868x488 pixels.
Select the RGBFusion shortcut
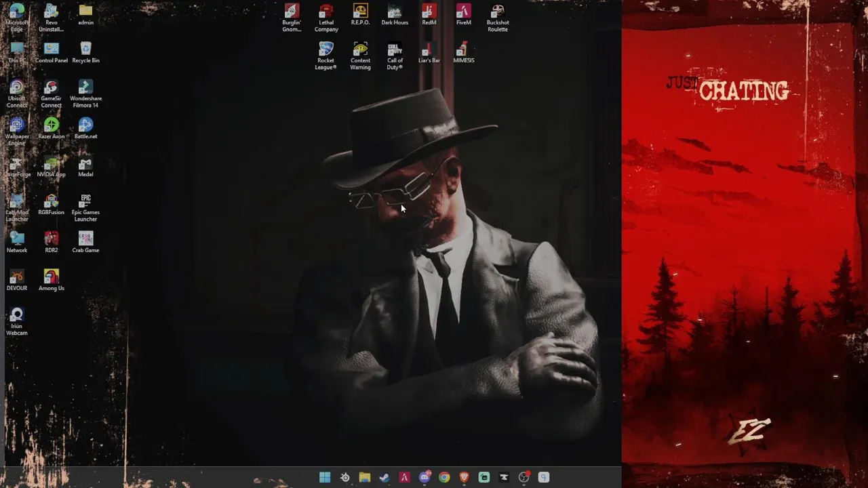[x=52, y=204]
